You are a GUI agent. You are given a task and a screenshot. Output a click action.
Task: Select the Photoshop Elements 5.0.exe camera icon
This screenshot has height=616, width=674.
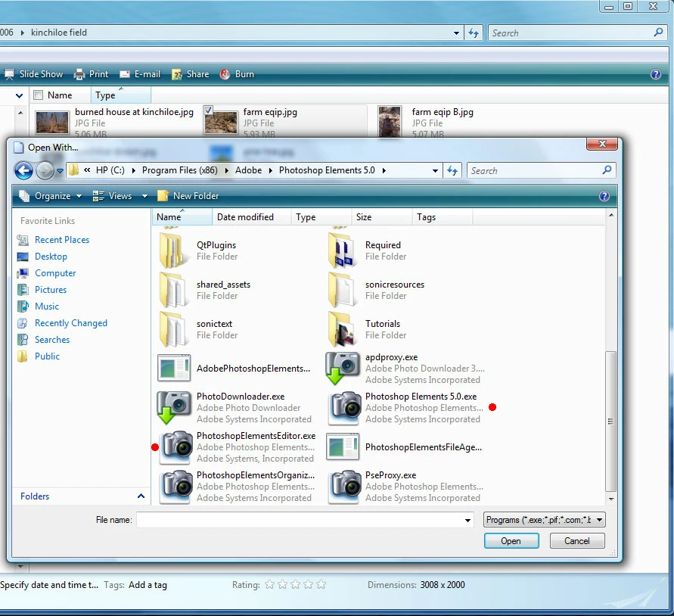coord(344,408)
